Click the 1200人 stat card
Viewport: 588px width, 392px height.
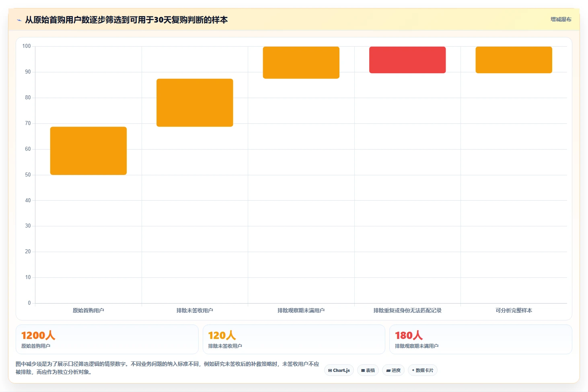point(107,339)
